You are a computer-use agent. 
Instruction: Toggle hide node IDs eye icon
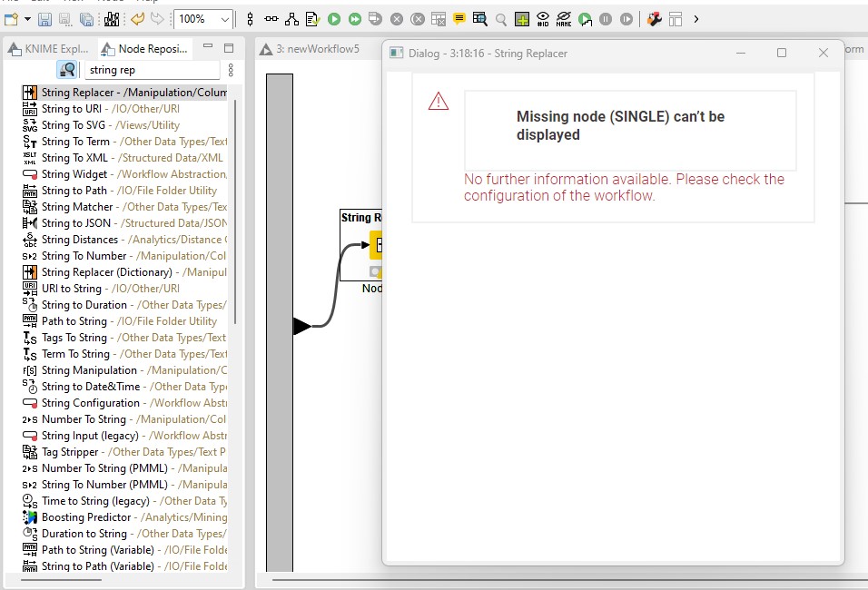(543, 18)
